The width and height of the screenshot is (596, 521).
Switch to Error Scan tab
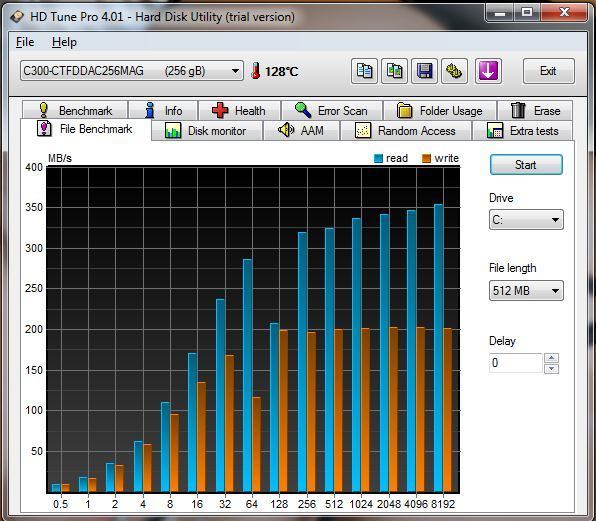tap(332, 111)
